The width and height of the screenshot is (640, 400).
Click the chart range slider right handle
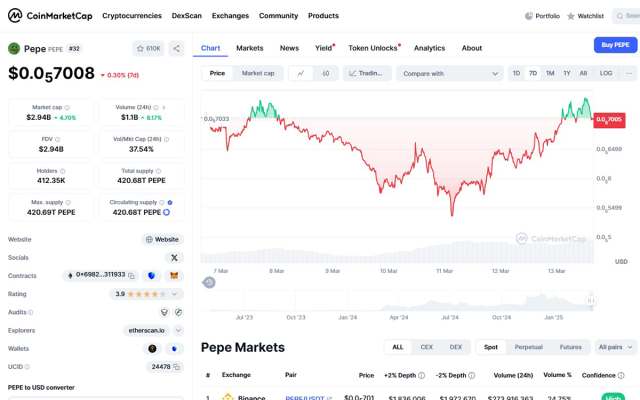(590, 301)
